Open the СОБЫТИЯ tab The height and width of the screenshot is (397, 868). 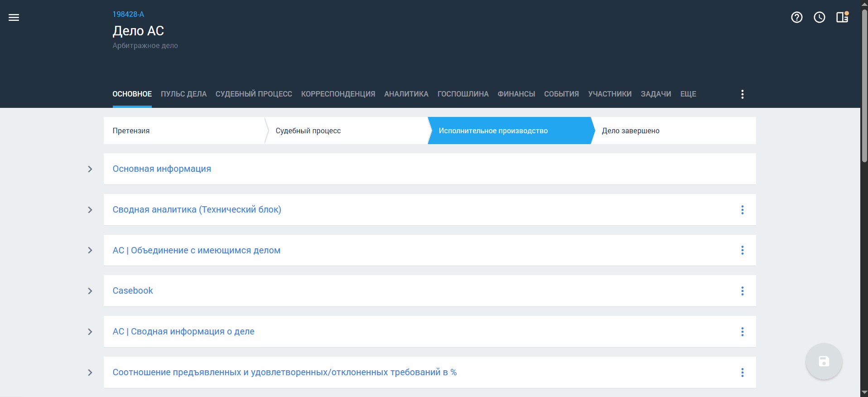coord(562,94)
